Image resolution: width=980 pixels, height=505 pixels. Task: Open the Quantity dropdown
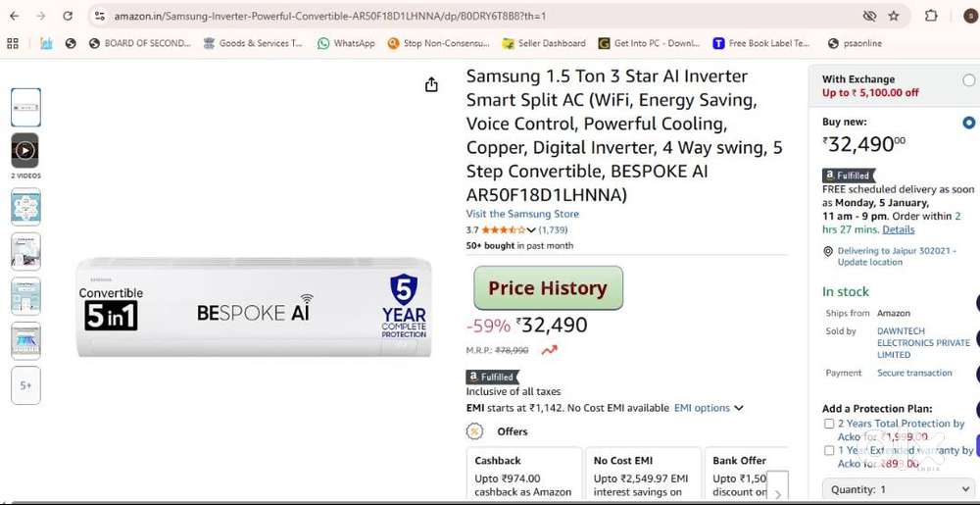[892, 488]
